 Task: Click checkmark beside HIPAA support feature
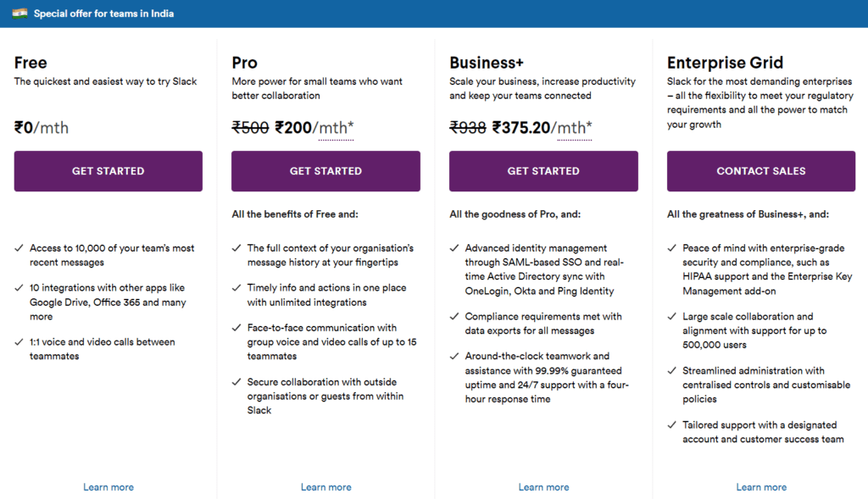click(x=671, y=248)
